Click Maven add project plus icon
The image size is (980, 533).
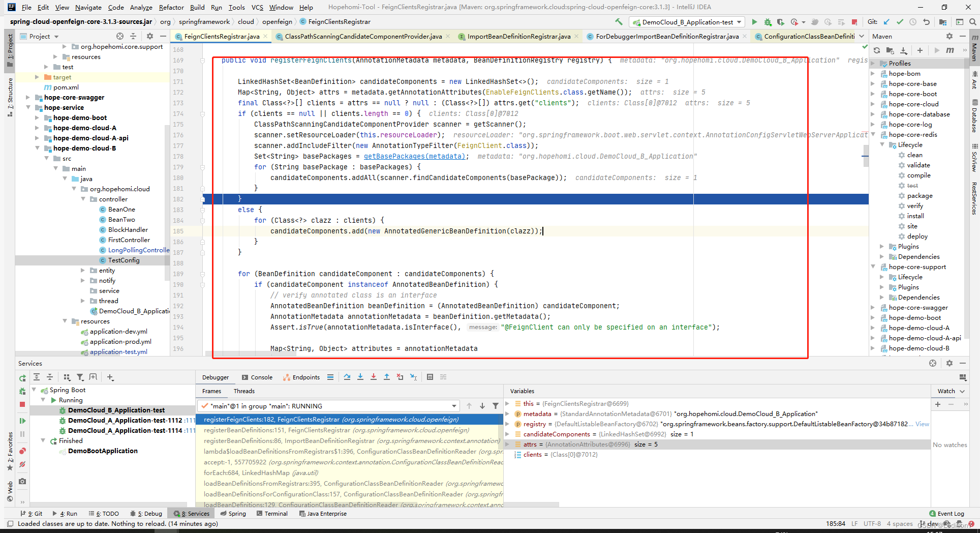pos(920,50)
